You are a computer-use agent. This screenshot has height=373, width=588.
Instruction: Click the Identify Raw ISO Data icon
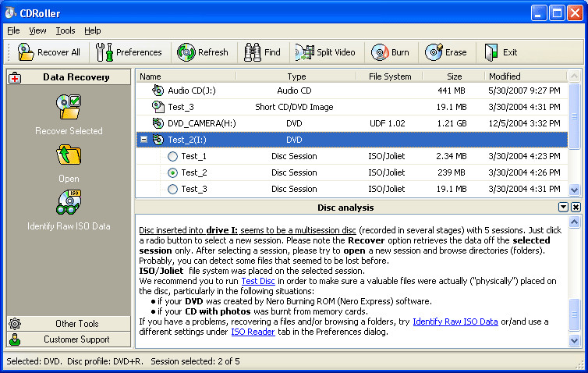click(x=69, y=202)
